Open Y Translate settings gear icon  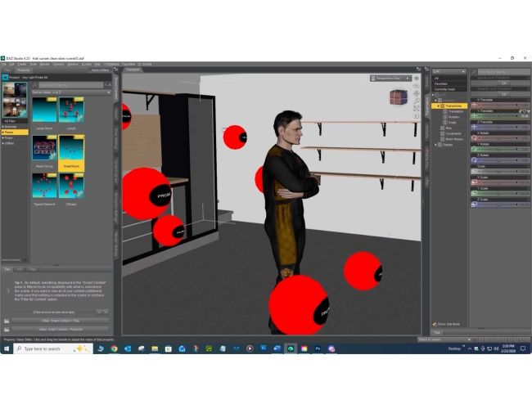pyautogui.click(x=528, y=111)
